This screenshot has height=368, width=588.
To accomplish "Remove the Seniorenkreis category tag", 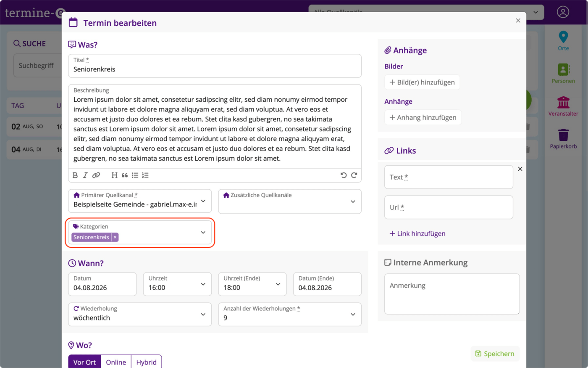I will (x=115, y=237).
